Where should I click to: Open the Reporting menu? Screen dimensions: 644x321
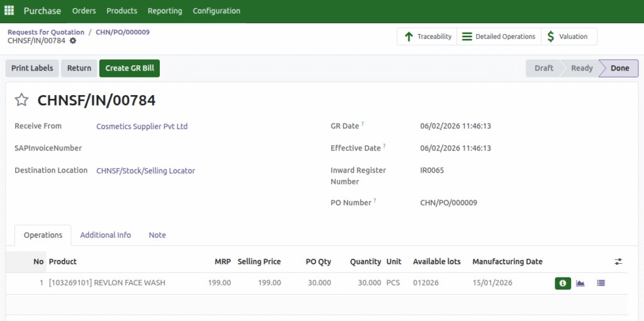point(165,11)
